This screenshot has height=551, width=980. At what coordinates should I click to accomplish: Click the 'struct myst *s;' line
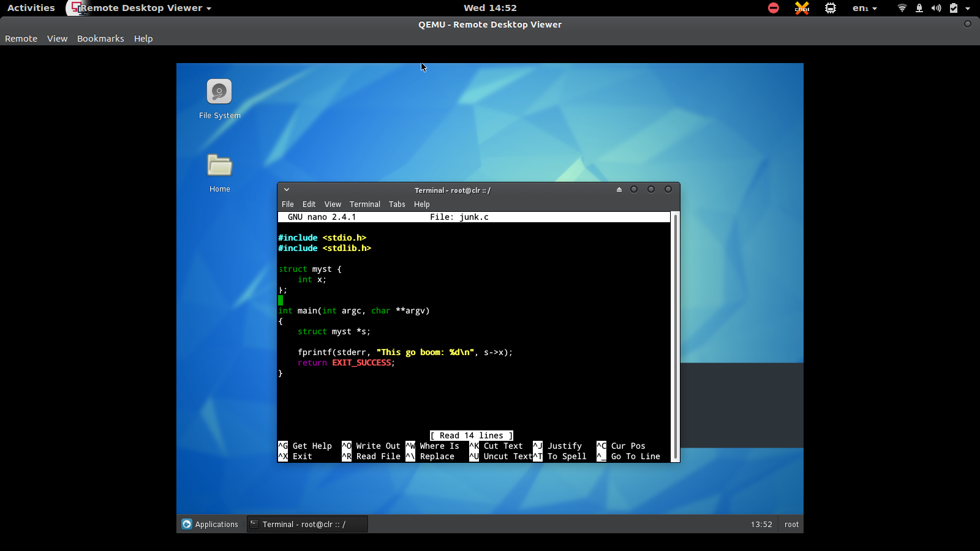click(334, 332)
